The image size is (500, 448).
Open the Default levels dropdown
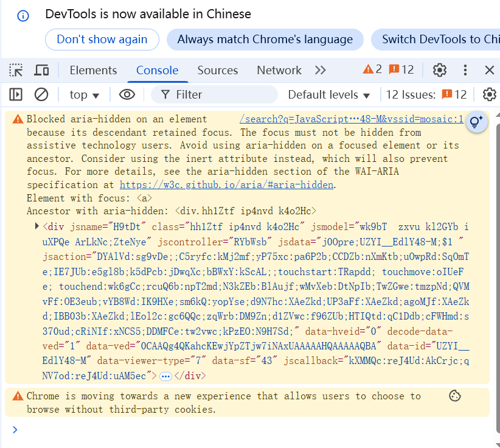328,94
